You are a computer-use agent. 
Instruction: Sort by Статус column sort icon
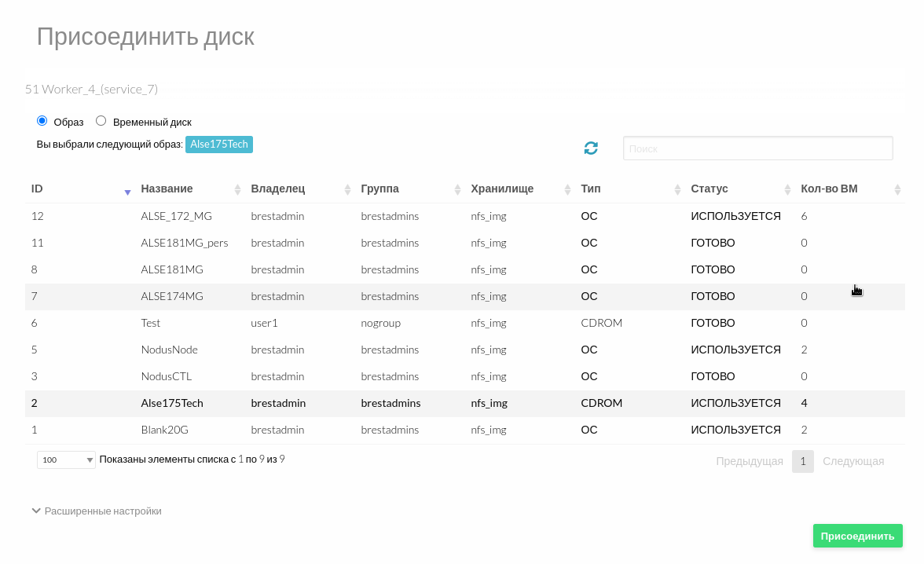[x=787, y=189]
